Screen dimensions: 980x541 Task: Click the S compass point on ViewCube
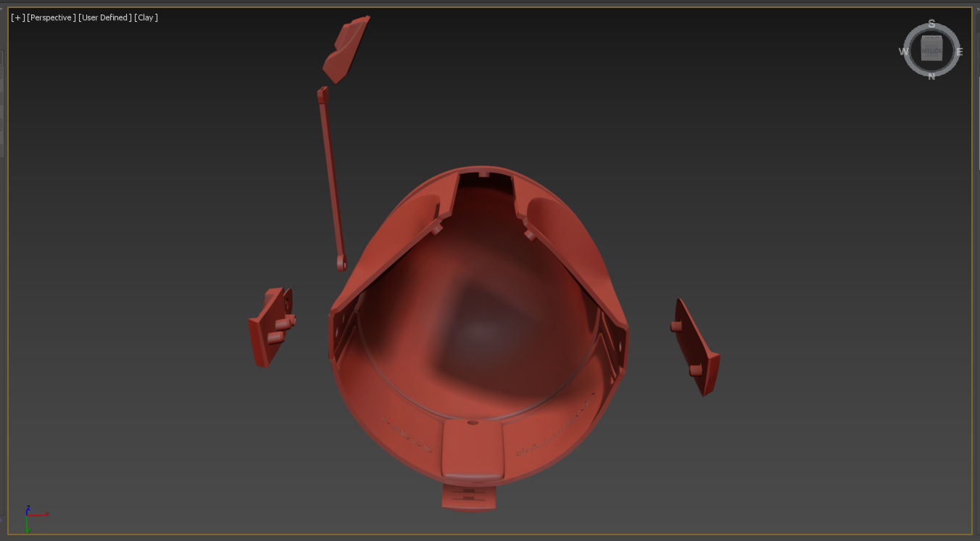point(931,24)
